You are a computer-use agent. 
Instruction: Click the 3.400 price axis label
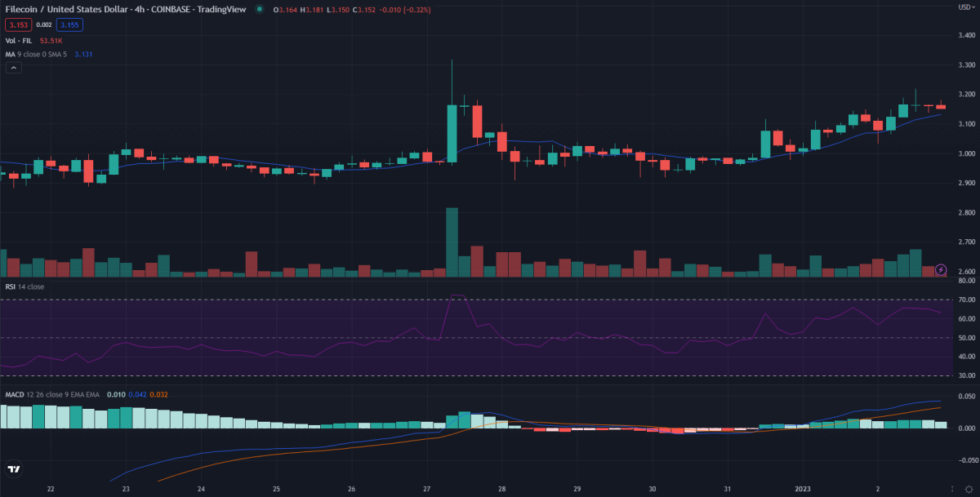[x=965, y=36]
